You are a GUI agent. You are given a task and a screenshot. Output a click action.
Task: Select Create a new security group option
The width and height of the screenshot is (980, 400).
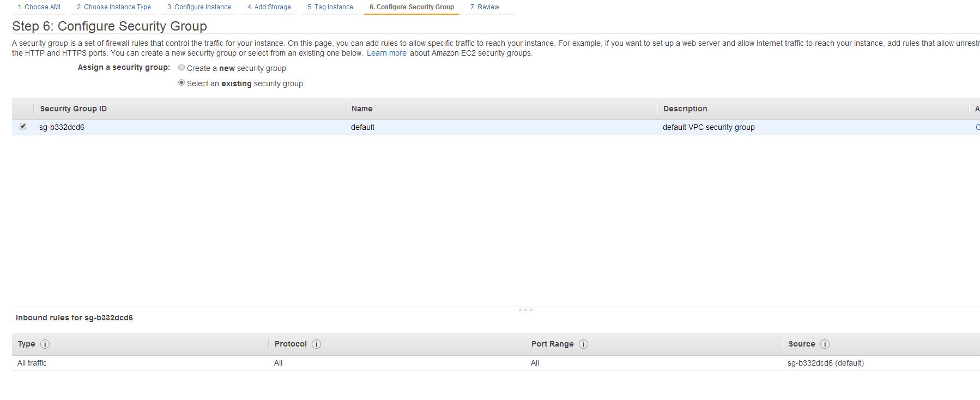point(182,68)
